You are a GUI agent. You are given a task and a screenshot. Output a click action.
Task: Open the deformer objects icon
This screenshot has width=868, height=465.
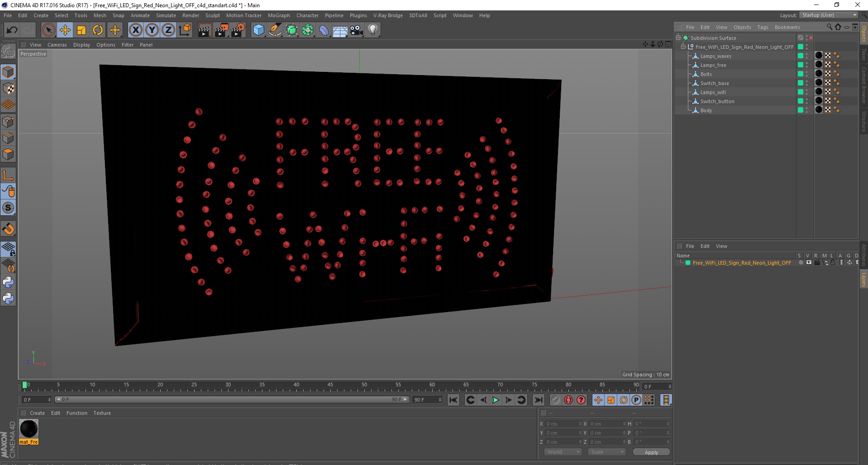(324, 30)
